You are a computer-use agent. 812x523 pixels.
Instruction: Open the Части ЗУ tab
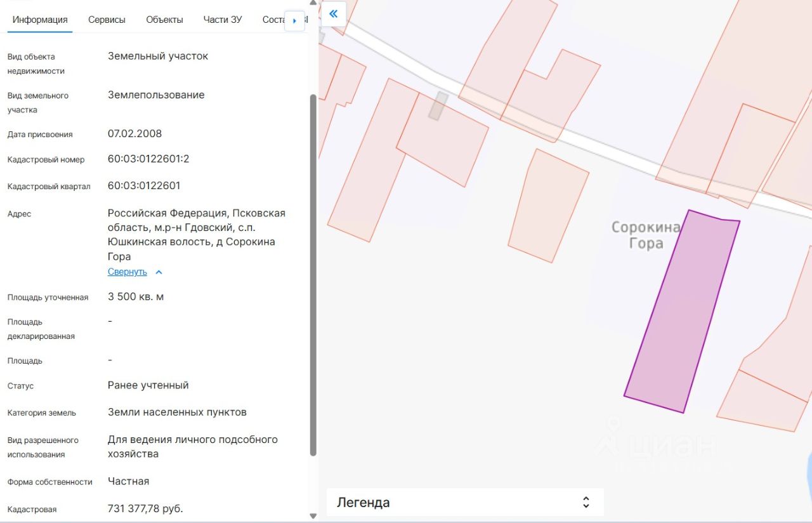(222, 20)
